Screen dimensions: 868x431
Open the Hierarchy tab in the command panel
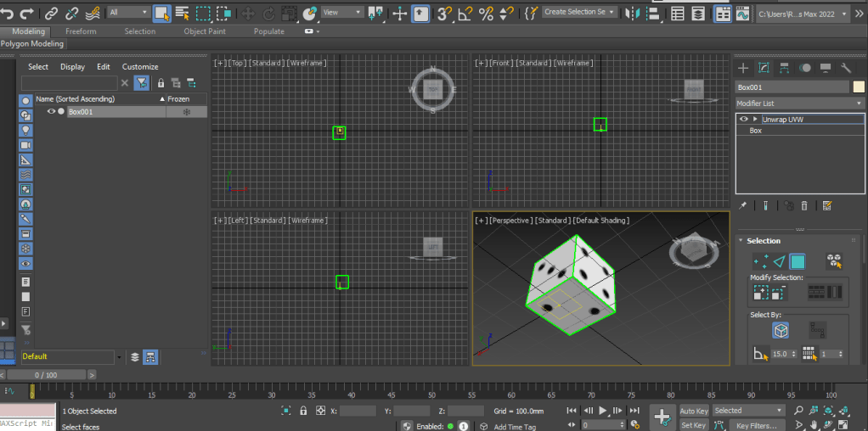pos(784,68)
